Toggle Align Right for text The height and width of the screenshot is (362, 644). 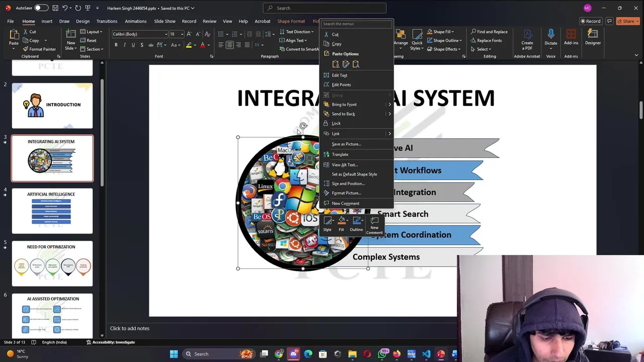pos(238,45)
